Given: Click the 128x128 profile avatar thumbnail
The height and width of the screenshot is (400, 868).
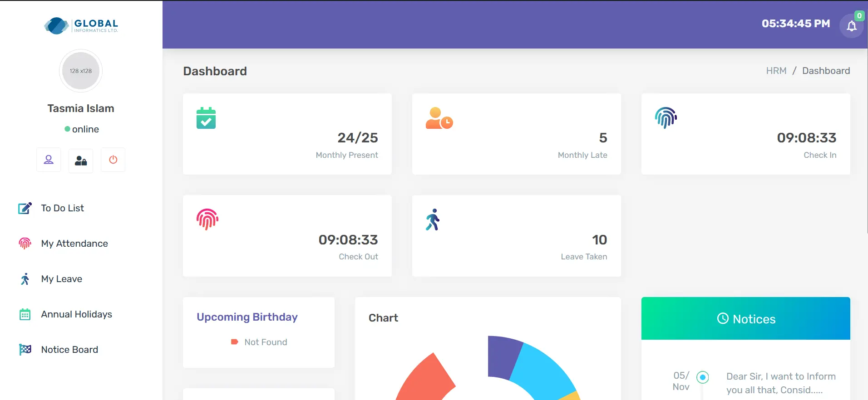Looking at the screenshot, I should [x=81, y=71].
